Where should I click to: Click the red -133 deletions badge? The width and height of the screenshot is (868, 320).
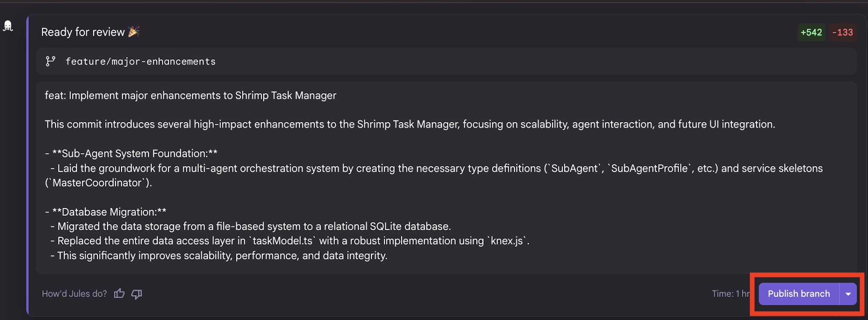842,32
